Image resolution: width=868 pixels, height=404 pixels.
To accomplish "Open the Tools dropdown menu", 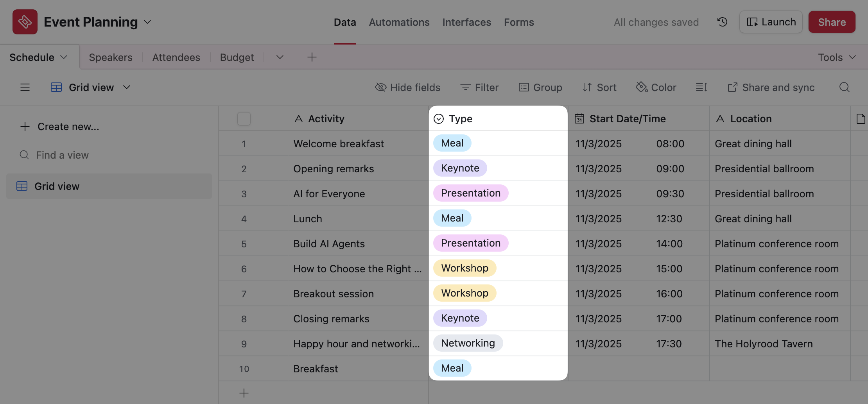I will pos(837,57).
